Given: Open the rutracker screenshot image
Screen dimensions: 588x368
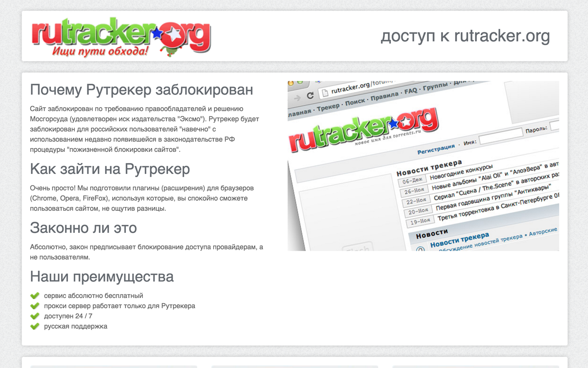Looking at the screenshot, I should click(x=423, y=166).
